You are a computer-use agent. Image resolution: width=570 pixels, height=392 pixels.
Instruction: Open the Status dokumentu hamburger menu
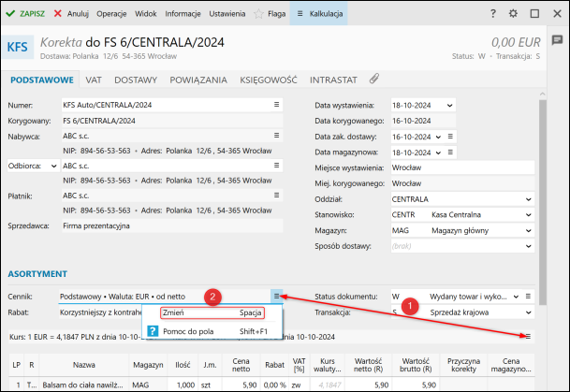528,297
